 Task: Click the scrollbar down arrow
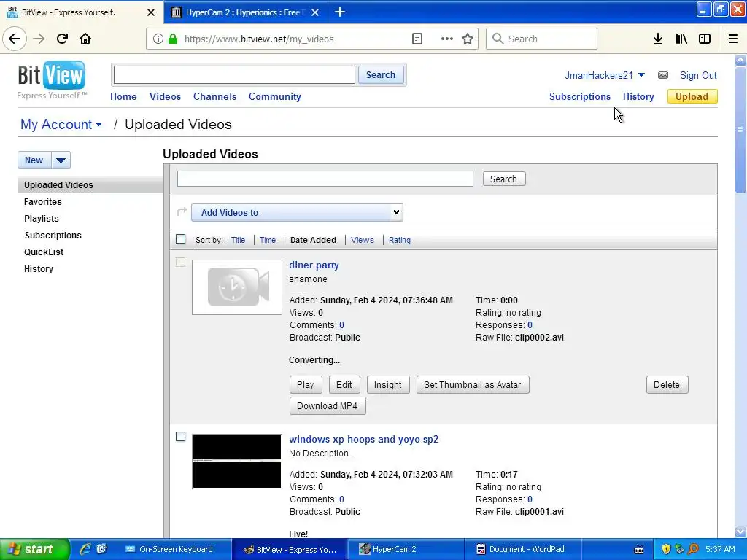click(740, 531)
